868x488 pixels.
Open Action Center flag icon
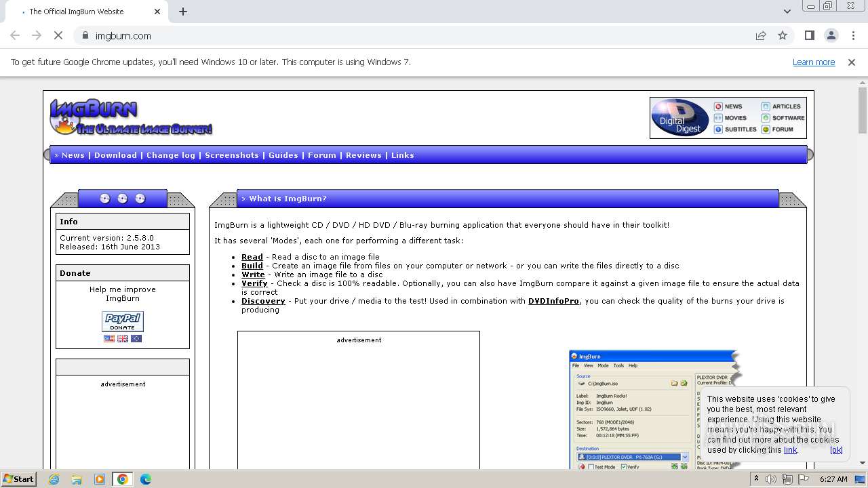pyautogui.click(x=804, y=479)
